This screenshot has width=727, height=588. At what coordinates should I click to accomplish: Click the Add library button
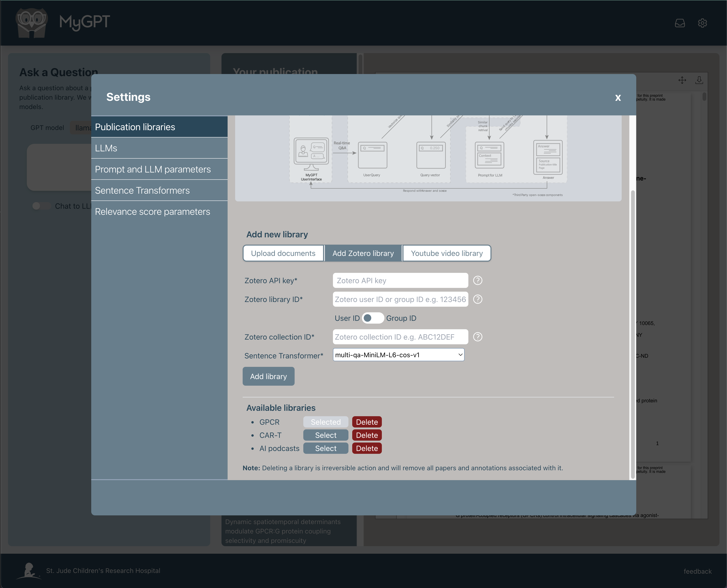268,376
